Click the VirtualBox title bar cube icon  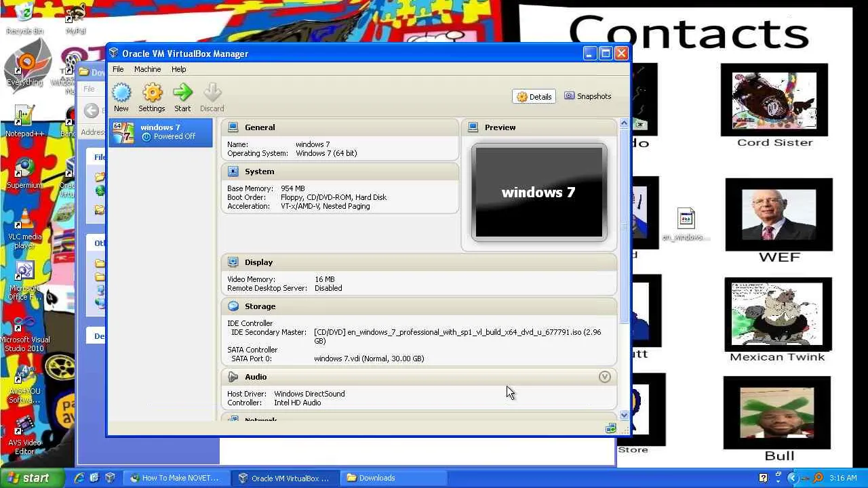[114, 54]
